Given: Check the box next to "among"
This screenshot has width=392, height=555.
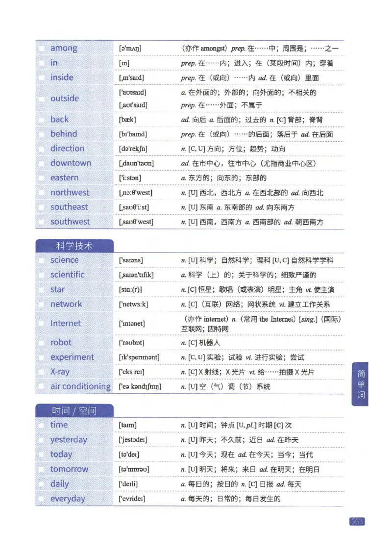Looking at the screenshot, I should point(42,48).
